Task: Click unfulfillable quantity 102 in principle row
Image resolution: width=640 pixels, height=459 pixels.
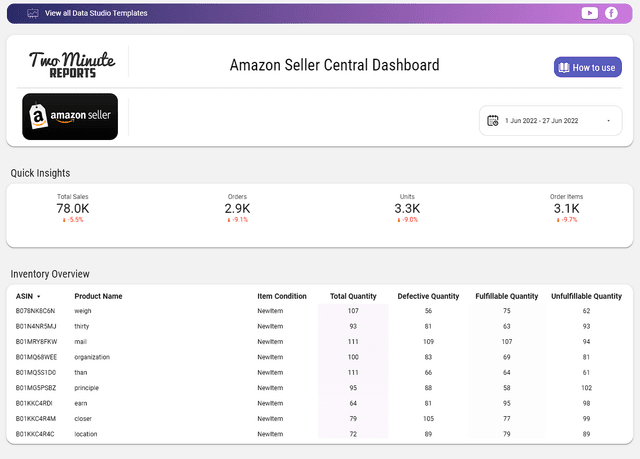Action: click(587, 388)
